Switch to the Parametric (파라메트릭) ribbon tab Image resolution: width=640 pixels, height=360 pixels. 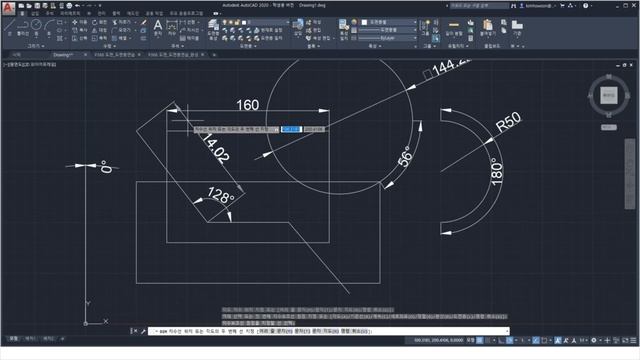(x=70, y=13)
